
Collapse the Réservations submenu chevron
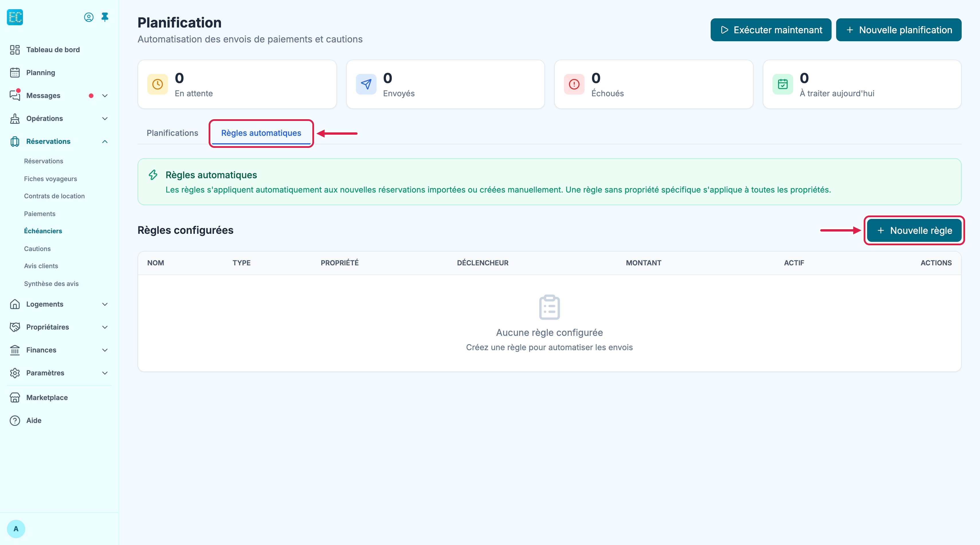click(105, 142)
